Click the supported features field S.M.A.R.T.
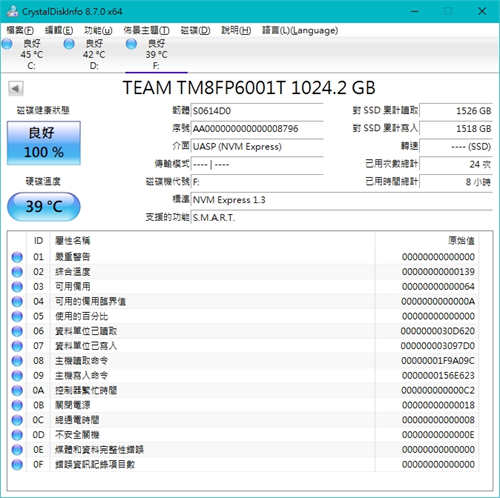This screenshot has width=500, height=498. [342, 218]
